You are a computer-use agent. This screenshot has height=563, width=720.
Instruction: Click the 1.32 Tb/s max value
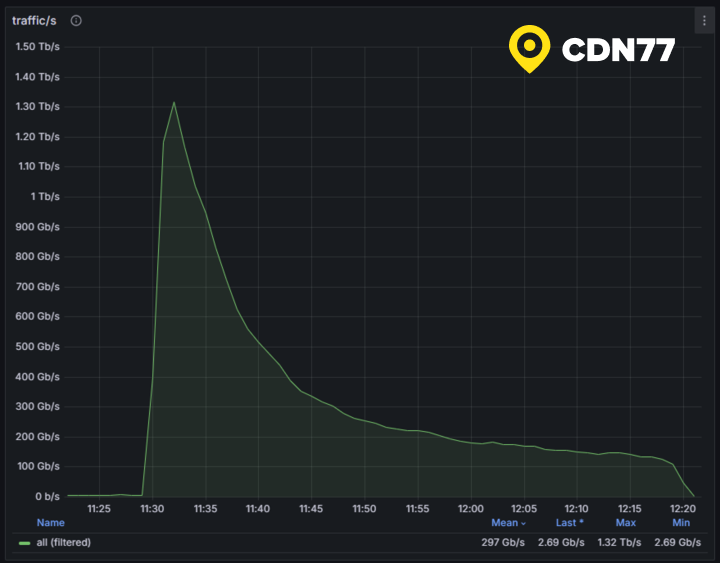tap(619, 542)
